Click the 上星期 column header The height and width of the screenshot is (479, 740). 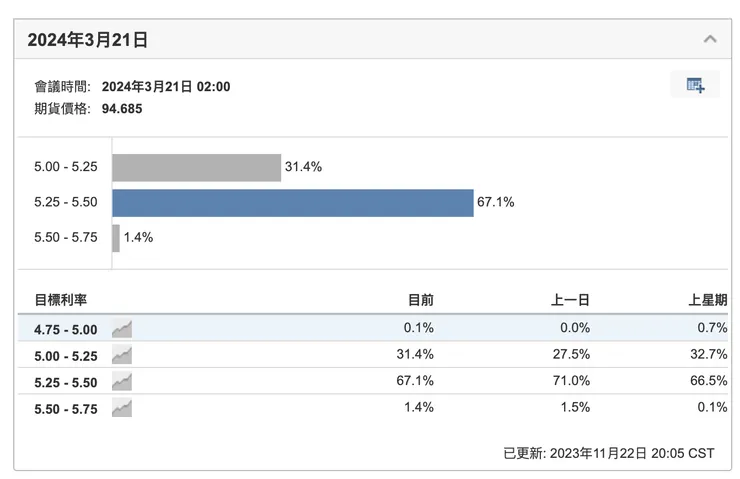pos(708,300)
